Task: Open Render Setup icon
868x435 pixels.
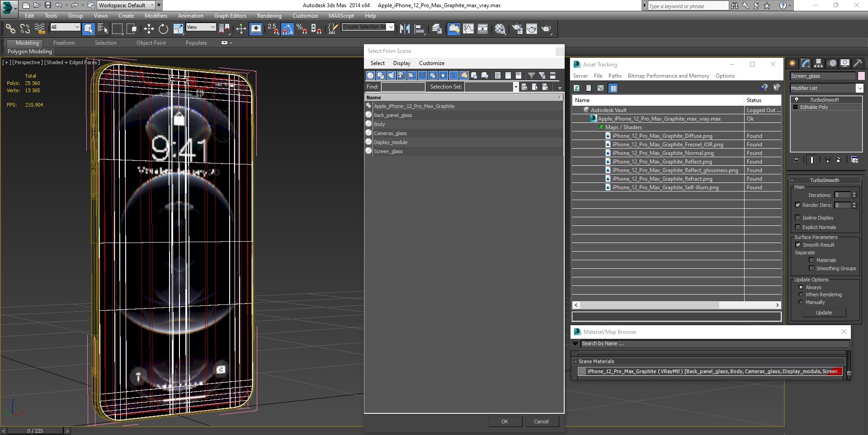Action: pyautogui.click(x=517, y=29)
